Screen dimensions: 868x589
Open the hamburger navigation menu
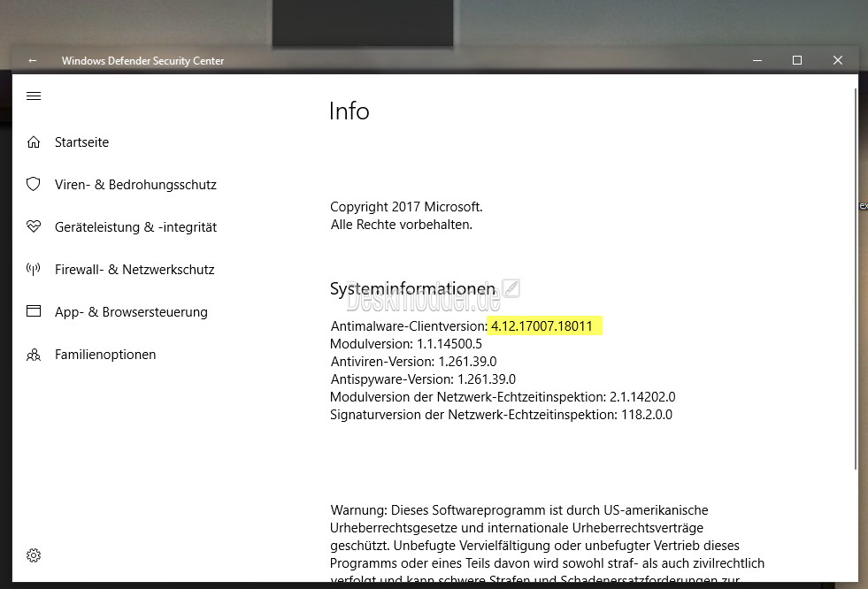point(34,96)
